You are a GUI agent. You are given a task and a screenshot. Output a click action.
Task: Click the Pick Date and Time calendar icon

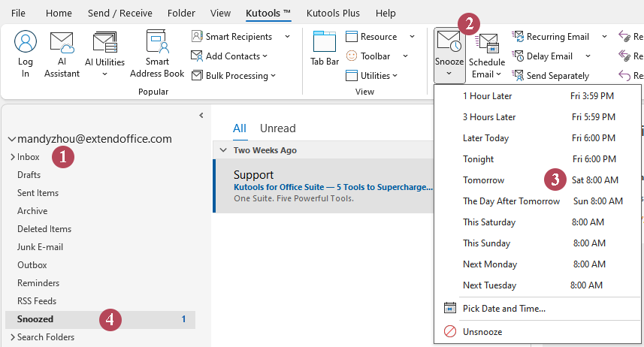[450, 308]
